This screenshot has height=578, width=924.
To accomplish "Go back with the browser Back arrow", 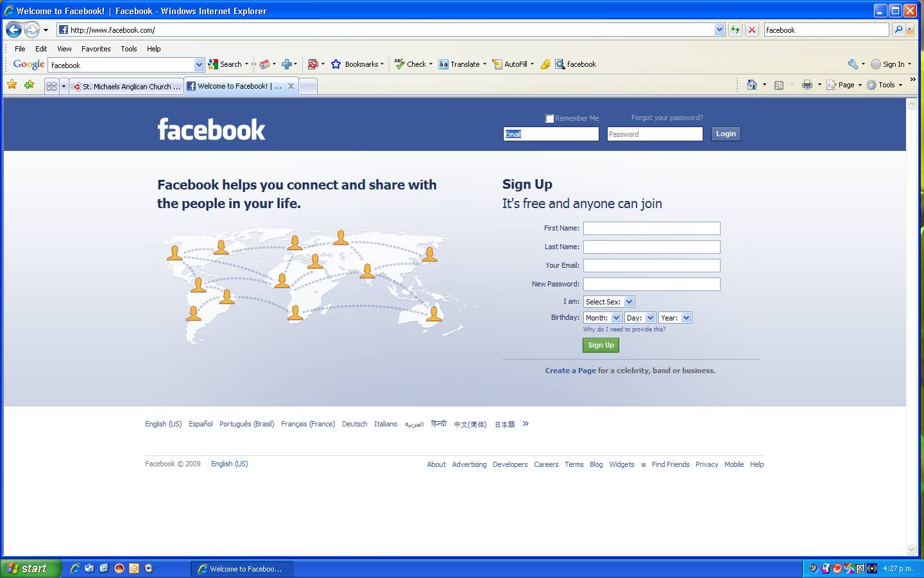I will (x=13, y=30).
